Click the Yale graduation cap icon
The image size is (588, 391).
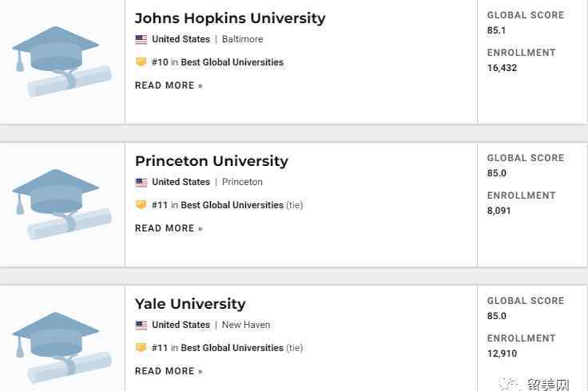click(x=62, y=347)
